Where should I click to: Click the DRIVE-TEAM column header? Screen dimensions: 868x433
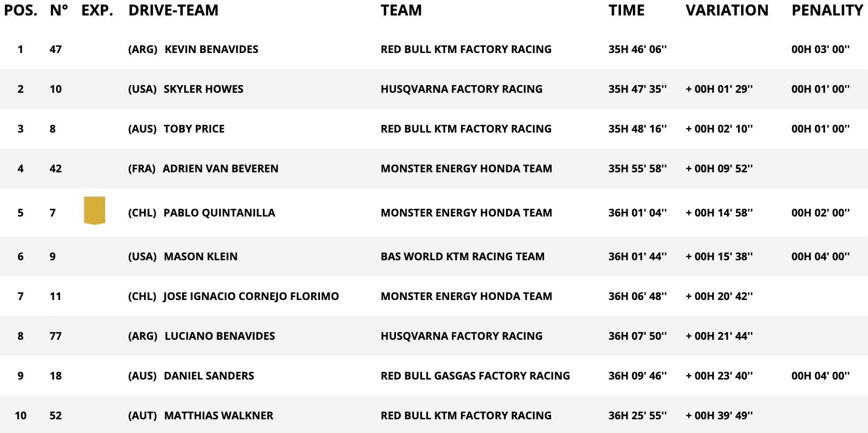(x=173, y=10)
